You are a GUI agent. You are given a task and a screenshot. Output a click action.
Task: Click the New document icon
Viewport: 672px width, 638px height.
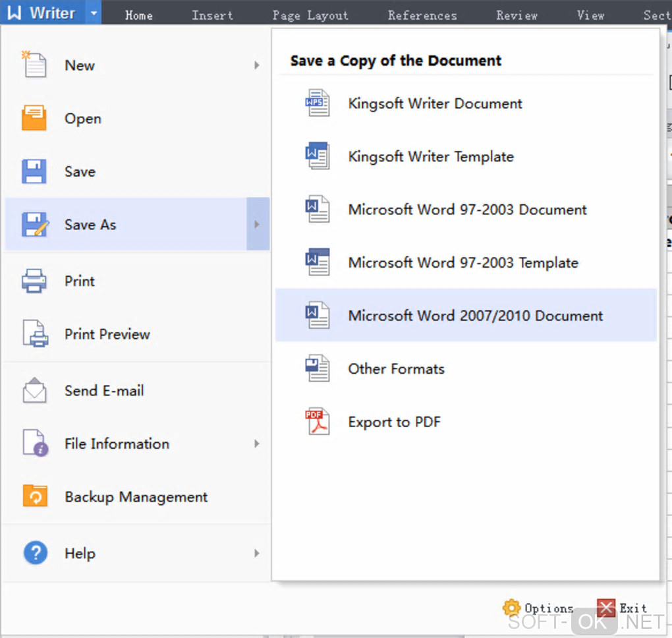coord(34,65)
